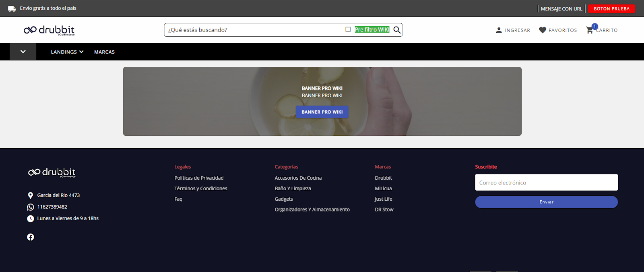
Task: Open the shopping cart icon
Action: click(x=590, y=30)
